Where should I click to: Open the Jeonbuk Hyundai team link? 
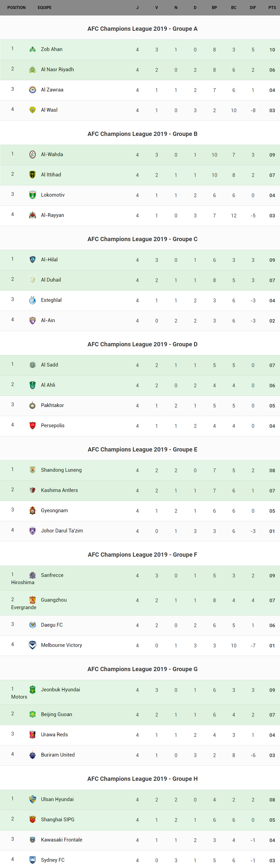60,690
